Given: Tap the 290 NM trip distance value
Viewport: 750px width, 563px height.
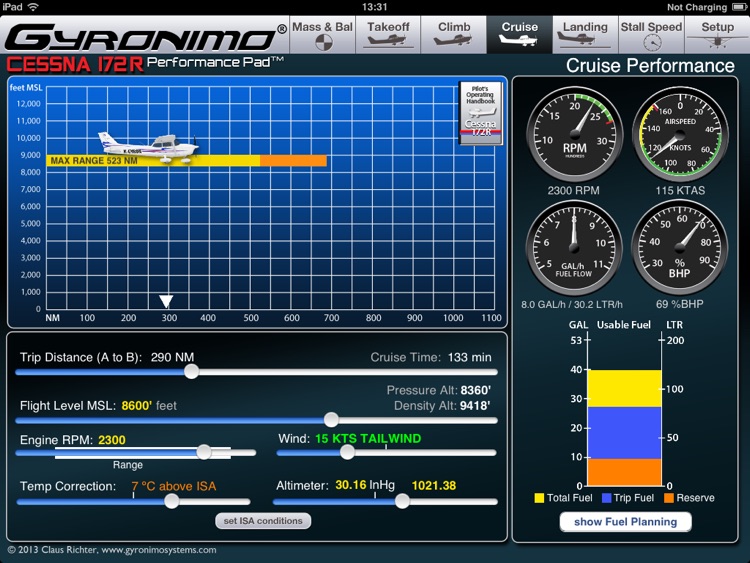Looking at the screenshot, I should click(173, 357).
